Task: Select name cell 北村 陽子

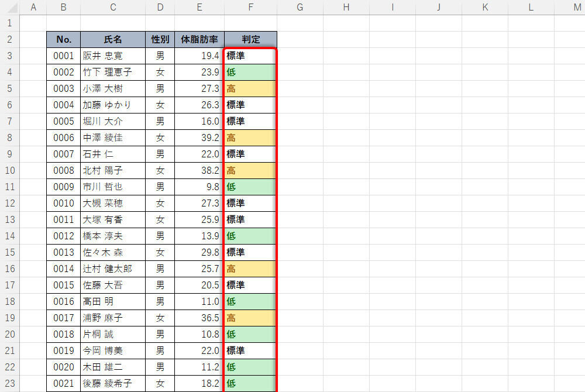Action: click(113, 170)
